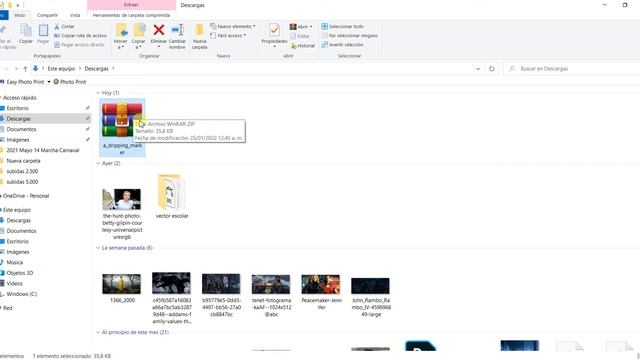This screenshot has height=360, width=640.
Task: Click No seleccionar ninguno
Action: [349, 36]
